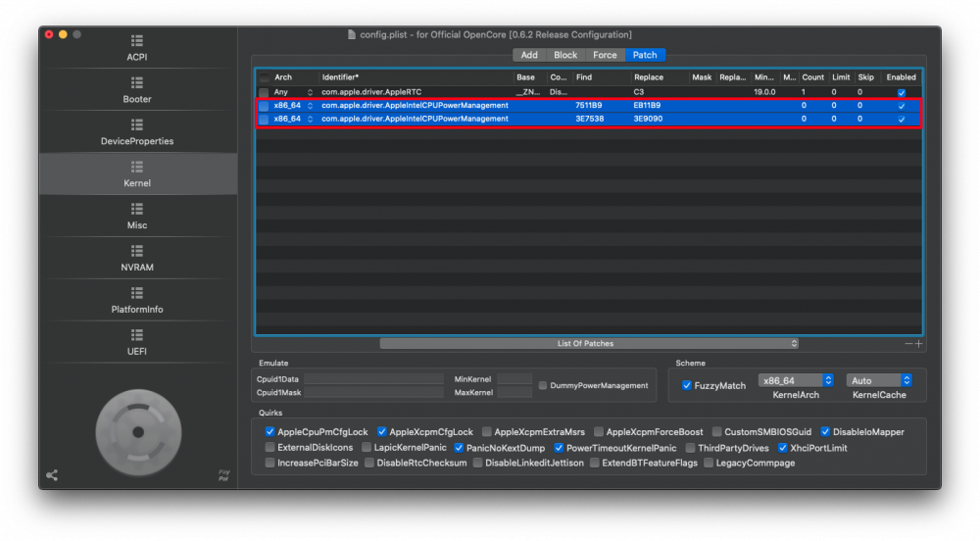Image resolution: width=980 pixels, height=541 pixels.
Task: Sort table by Identifier column header
Action: tap(415, 77)
